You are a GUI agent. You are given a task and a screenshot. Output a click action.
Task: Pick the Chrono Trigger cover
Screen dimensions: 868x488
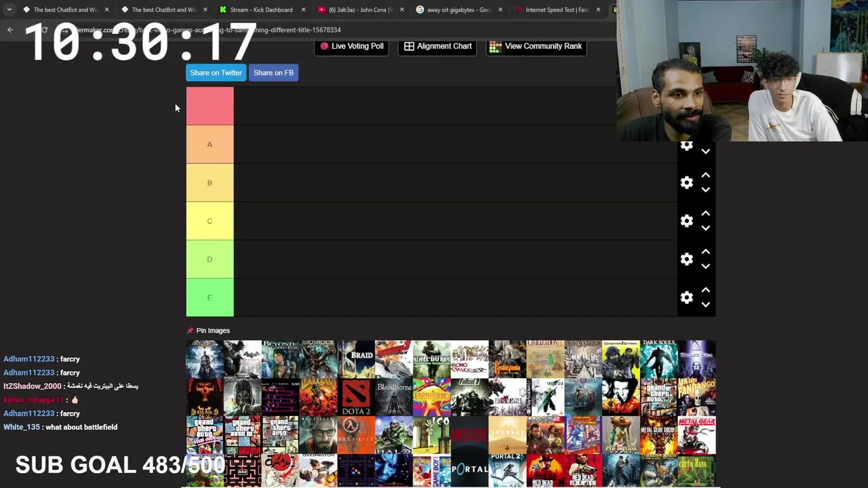tap(470, 359)
